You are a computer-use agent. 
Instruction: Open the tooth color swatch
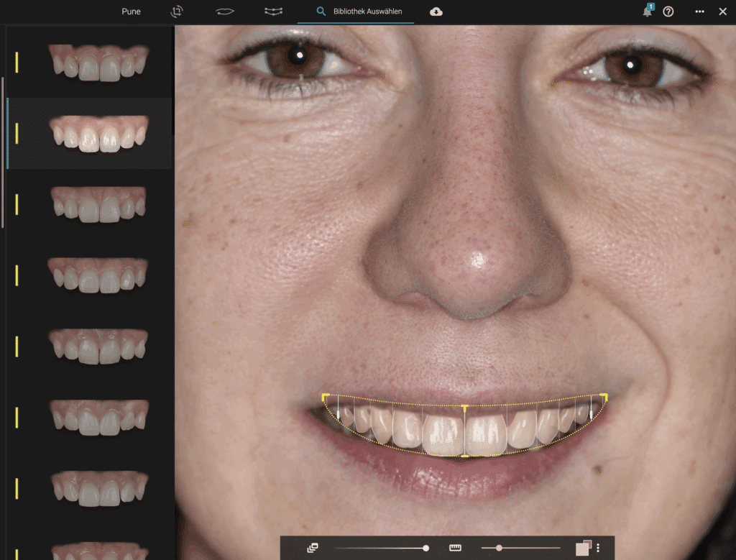pos(583,548)
